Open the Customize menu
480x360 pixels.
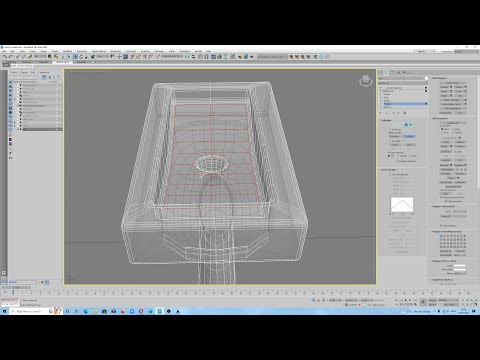(130, 51)
